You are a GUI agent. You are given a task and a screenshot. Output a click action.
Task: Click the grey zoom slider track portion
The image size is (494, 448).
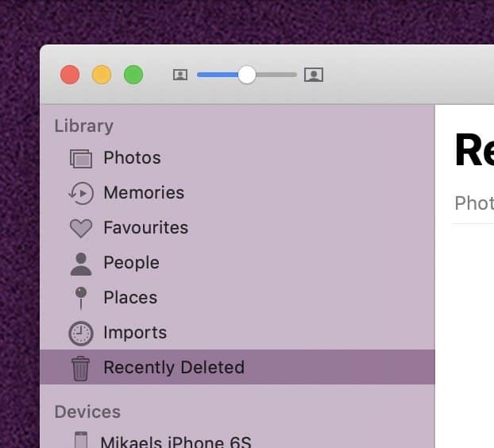coord(276,75)
